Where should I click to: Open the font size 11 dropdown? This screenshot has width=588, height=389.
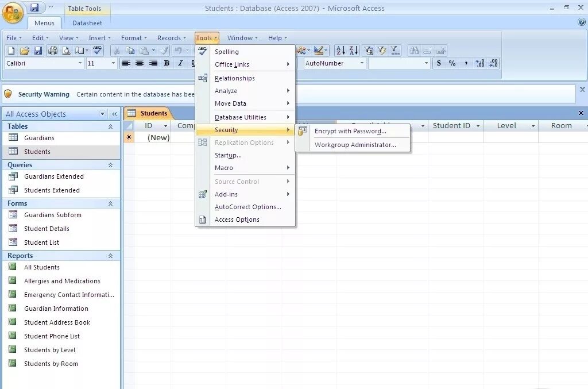113,63
